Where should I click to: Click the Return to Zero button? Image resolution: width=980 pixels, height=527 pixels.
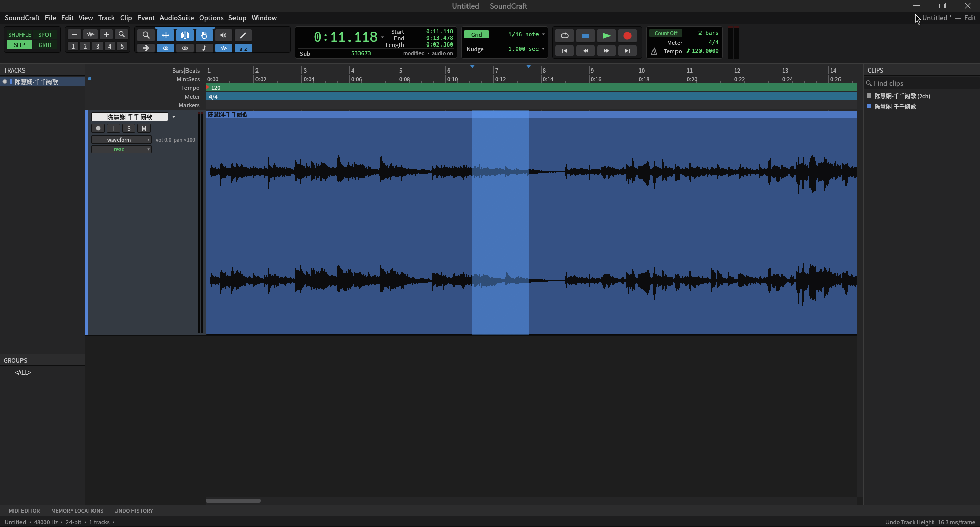(565, 51)
